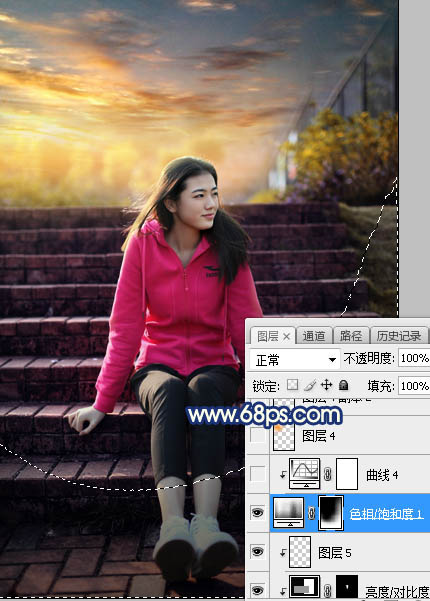Select the 图层 5 layer name
Screen dimensions: 430x601
[x=335, y=552]
